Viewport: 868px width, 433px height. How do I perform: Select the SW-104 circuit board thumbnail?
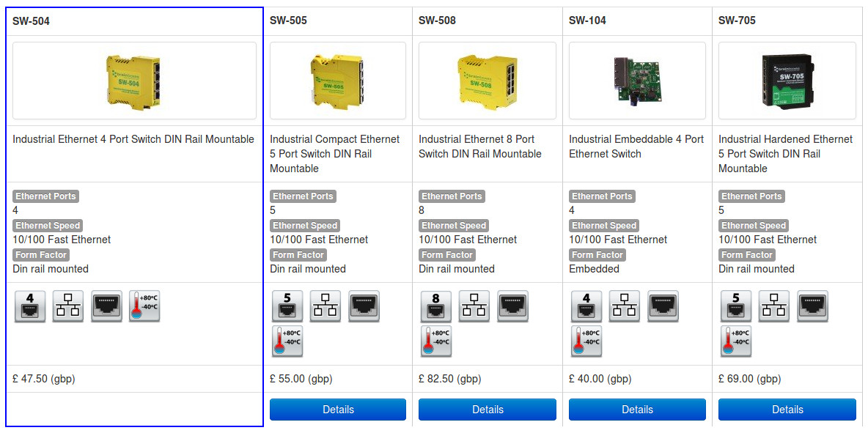point(637,81)
